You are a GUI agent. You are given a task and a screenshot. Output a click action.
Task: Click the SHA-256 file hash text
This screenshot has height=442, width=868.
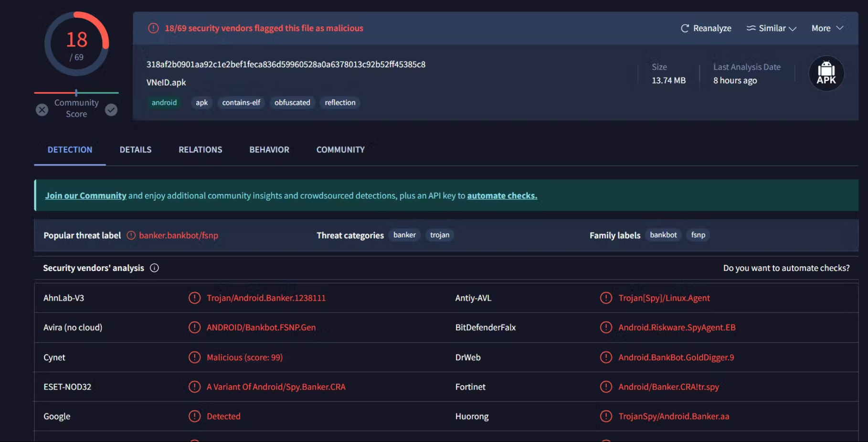click(x=286, y=65)
